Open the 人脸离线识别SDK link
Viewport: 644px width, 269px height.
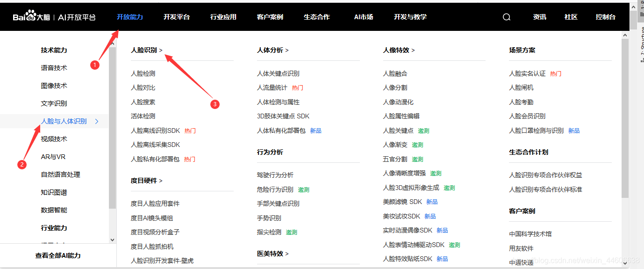[155, 131]
